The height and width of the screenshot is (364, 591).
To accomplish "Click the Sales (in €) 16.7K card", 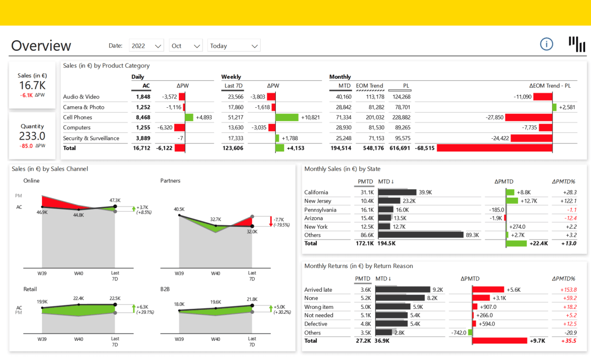I will coord(32,85).
